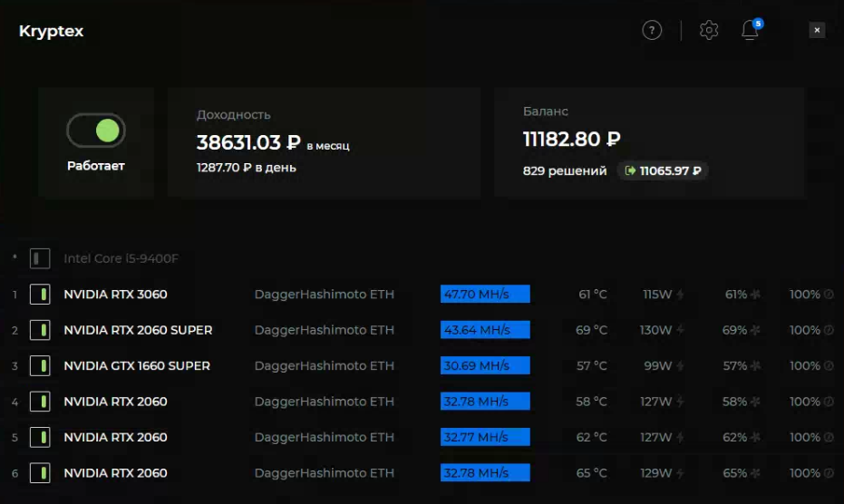Toggle off the NVIDIA GTX 1660 SUPER device
This screenshot has height=504, width=844.
point(40,366)
